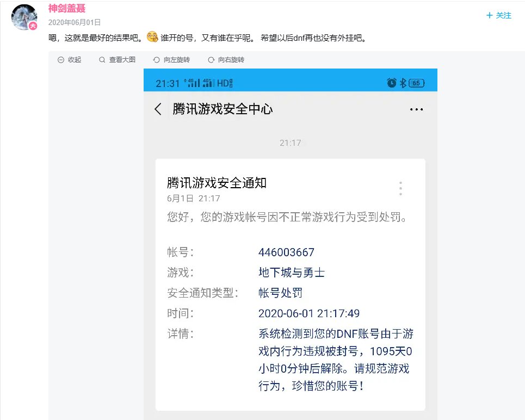Rotate image right with 向右旋转
The height and width of the screenshot is (420, 525).
click(x=226, y=60)
